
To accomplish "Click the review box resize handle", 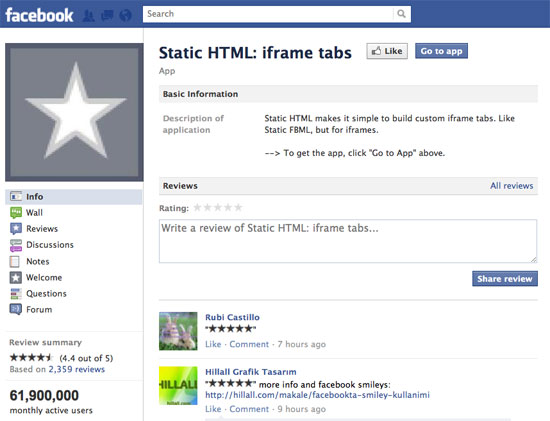I will (534, 259).
